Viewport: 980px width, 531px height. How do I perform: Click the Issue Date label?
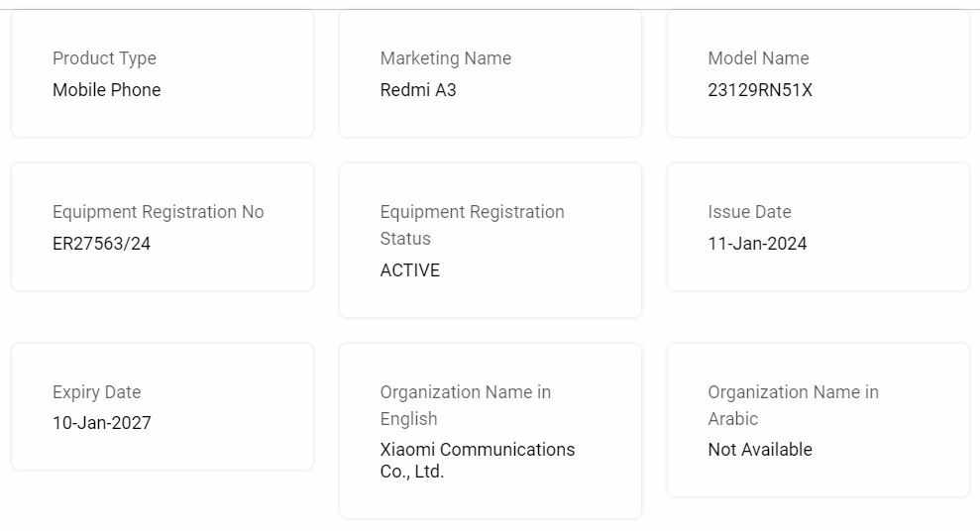pos(749,212)
